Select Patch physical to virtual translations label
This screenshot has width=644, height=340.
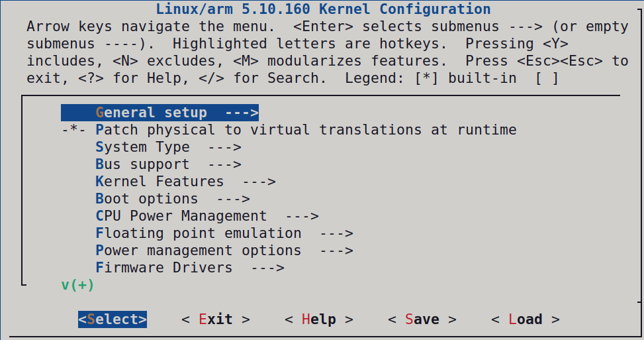point(306,130)
